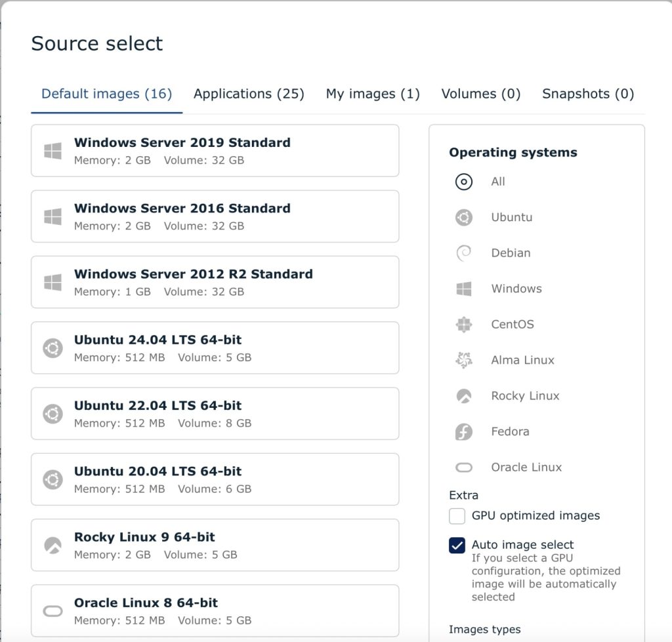Select Windows Server 2012 R2 Standard title
This screenshot has width=672, height=642.
(x=194, y=274)
